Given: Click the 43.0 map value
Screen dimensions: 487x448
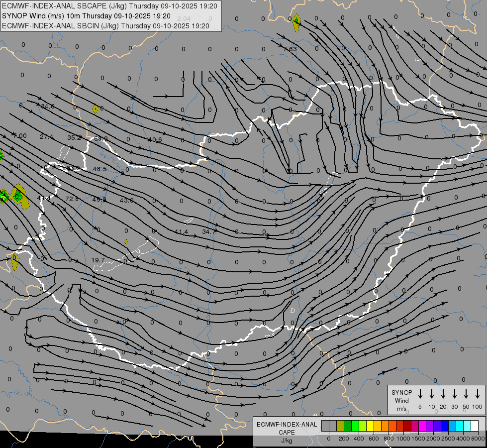Looking at the screenshot, I should (126, 200).
